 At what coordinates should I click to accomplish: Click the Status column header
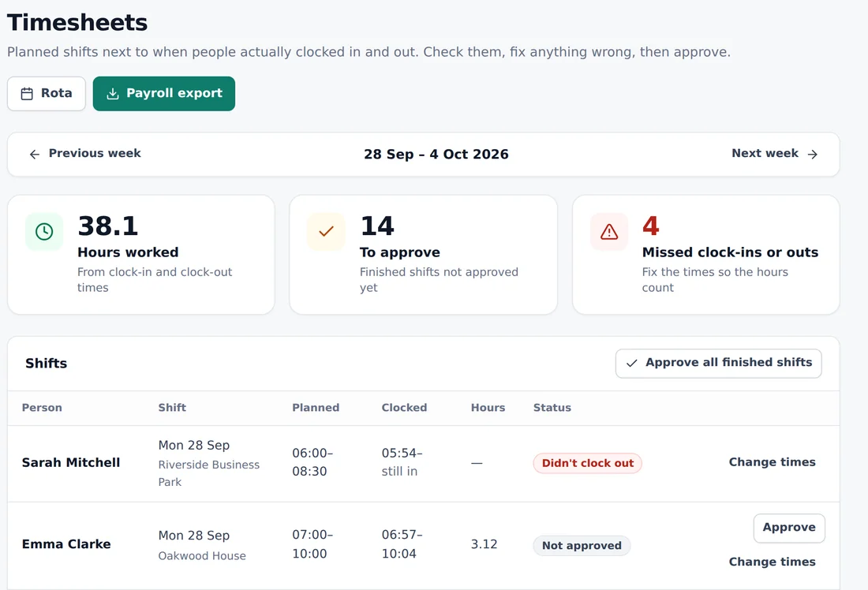click(x=552, y=408)
